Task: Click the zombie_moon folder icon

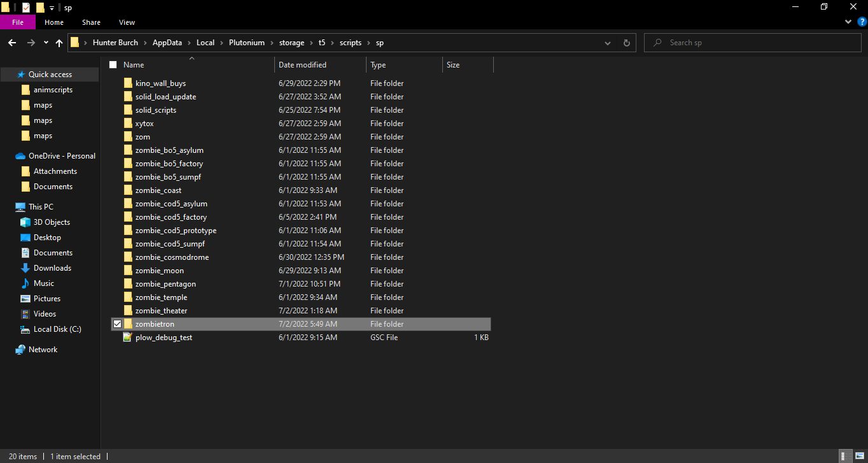Action: click(128, 271)
